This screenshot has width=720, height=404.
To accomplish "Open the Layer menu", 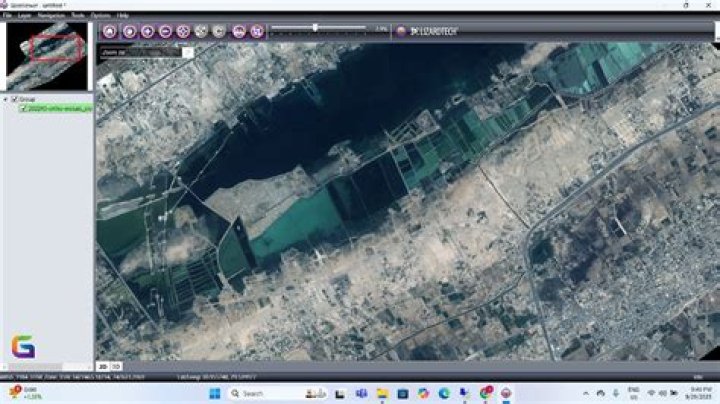I will pos(24,16).
